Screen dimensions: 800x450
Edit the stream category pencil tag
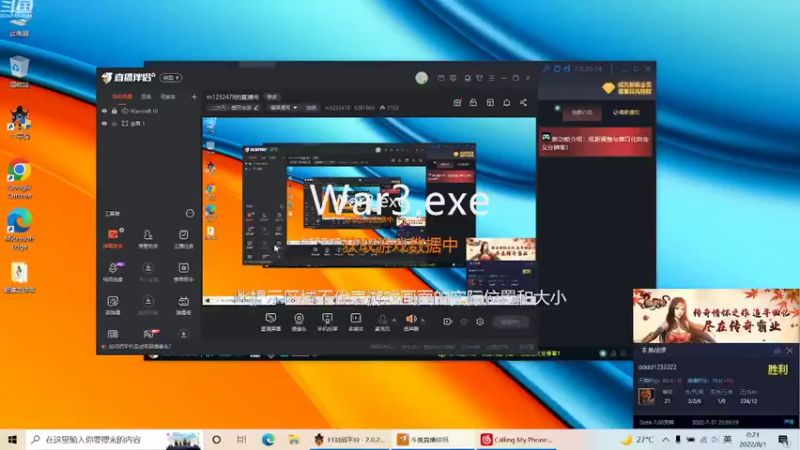234,108
